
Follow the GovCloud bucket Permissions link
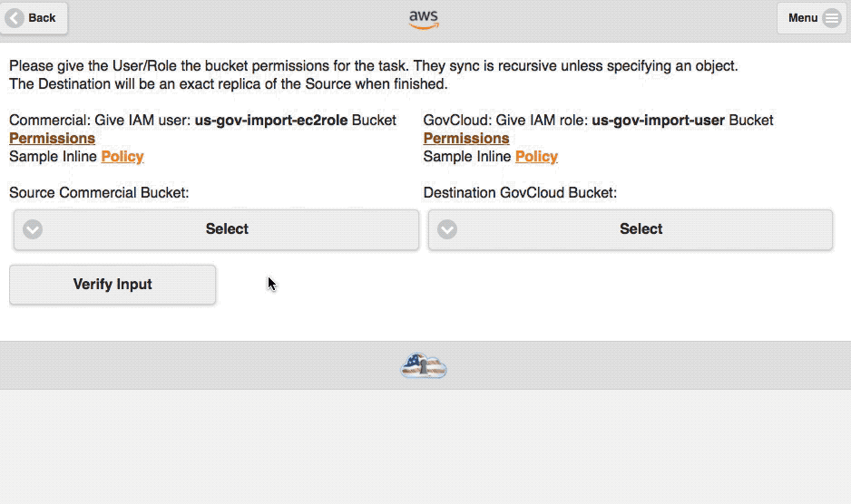pyautogui.click(x=466, y=138)
